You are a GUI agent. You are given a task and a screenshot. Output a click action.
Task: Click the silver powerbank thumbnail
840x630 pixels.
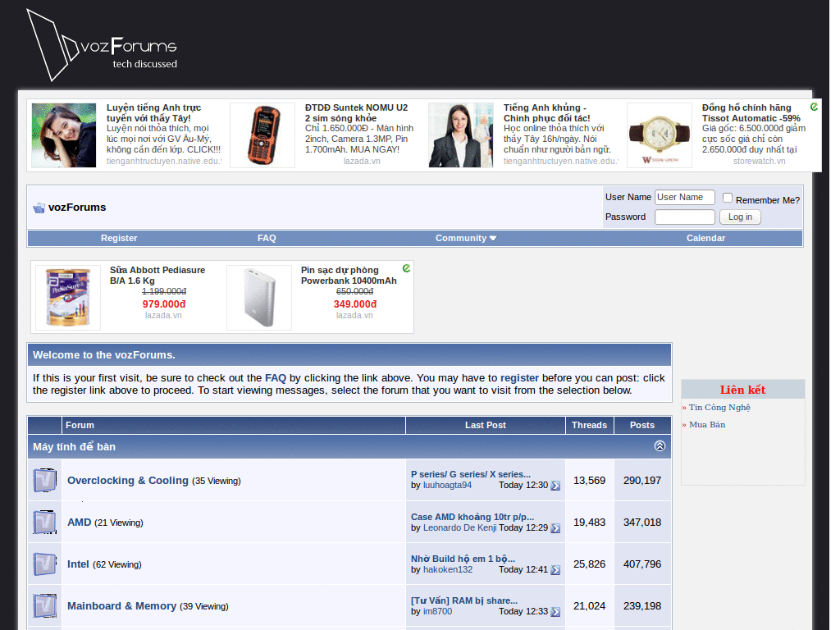tap(259, 298)
